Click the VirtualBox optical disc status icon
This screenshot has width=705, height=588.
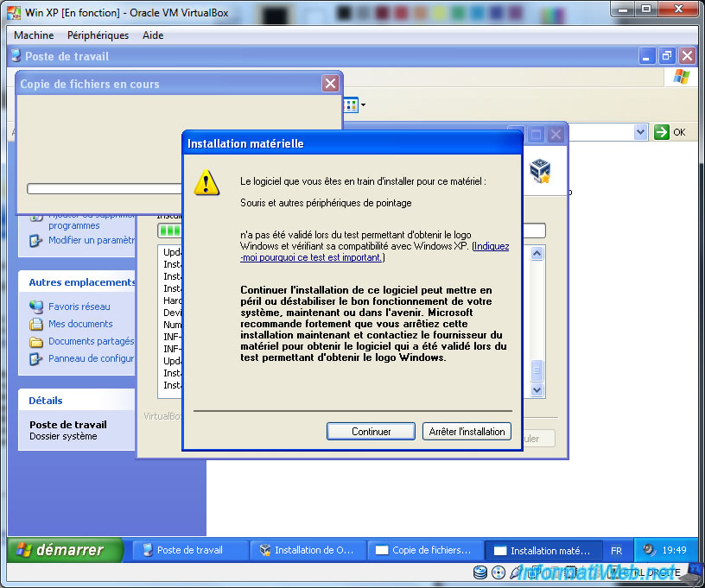click(x=499, y=572)
